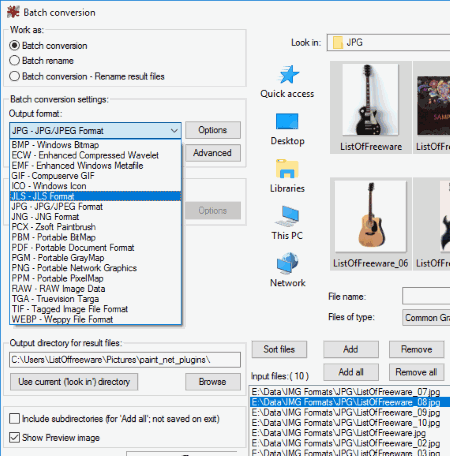450x456 pixels.
Task: Click Use current ('look in') directory button
Action: coord(74,382)
